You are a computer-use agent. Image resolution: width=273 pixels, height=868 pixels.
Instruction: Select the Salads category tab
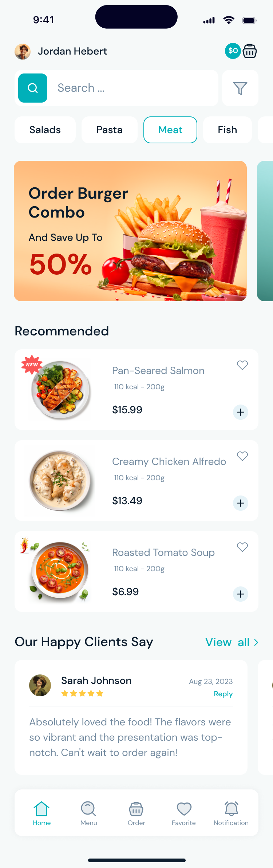point(45,130)
